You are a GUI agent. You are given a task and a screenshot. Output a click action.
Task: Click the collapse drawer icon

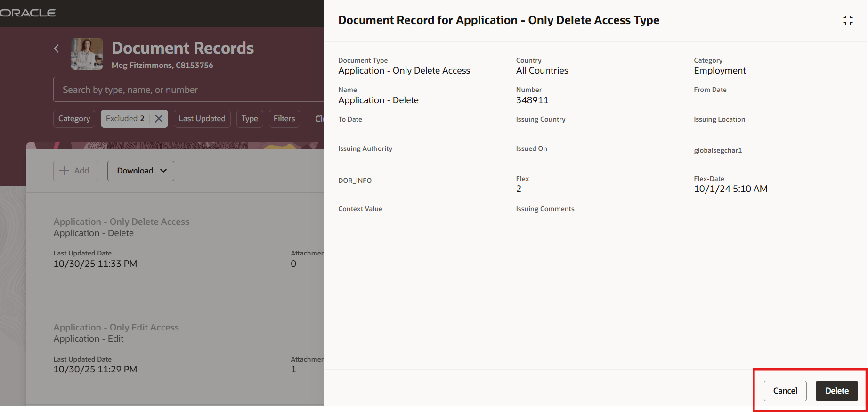coord(848,20)
